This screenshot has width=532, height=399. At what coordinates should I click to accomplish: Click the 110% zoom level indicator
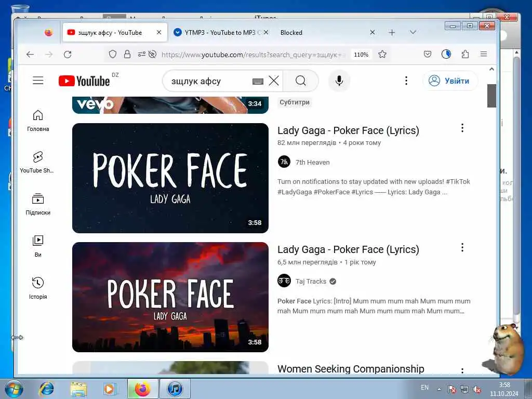[x=361, y=54]
